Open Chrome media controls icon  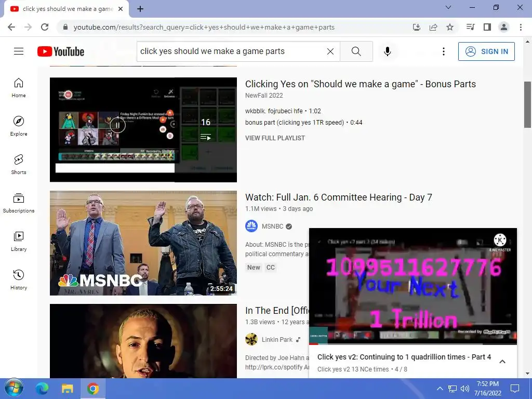click(x=470, y=27)
